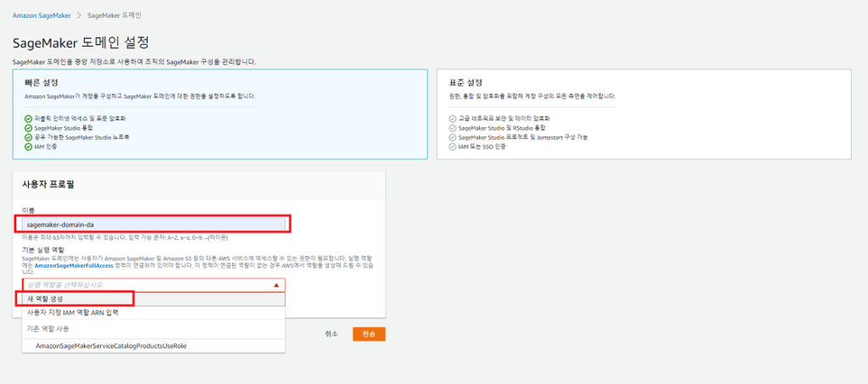Image resolution: width=868 pixels, height=384 pixels.
Task: Click the breadcrumb chevron separator icon
Action: click(79, 15)
